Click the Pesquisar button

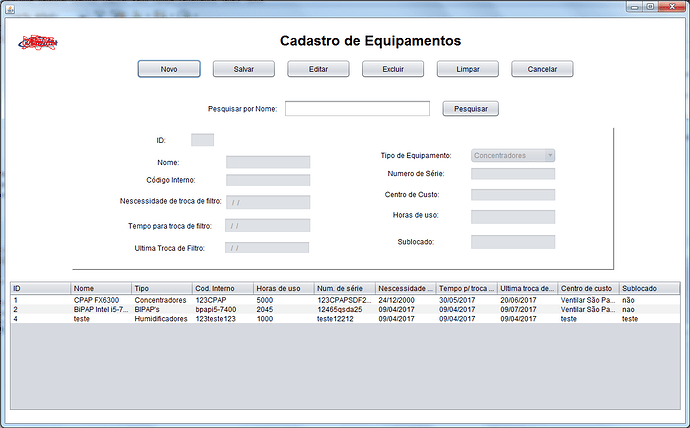(470, 108)
